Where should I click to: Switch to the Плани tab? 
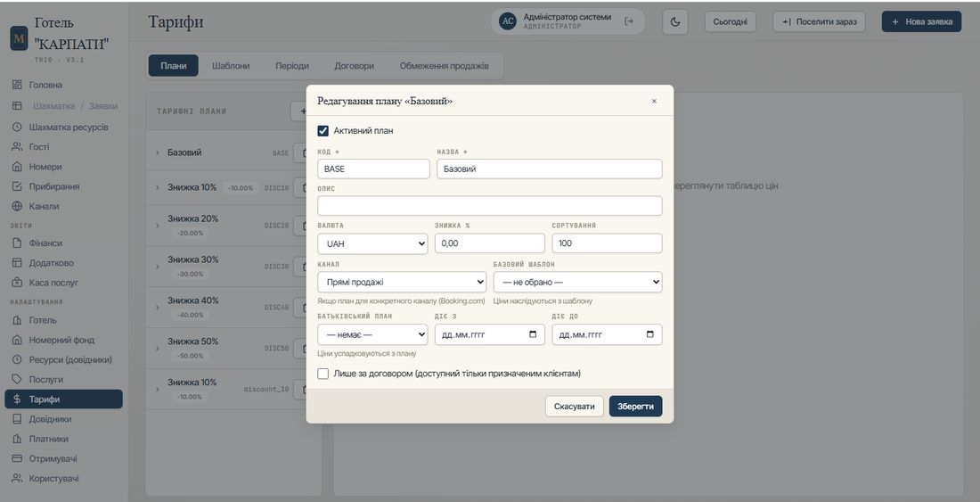[173, 66]
